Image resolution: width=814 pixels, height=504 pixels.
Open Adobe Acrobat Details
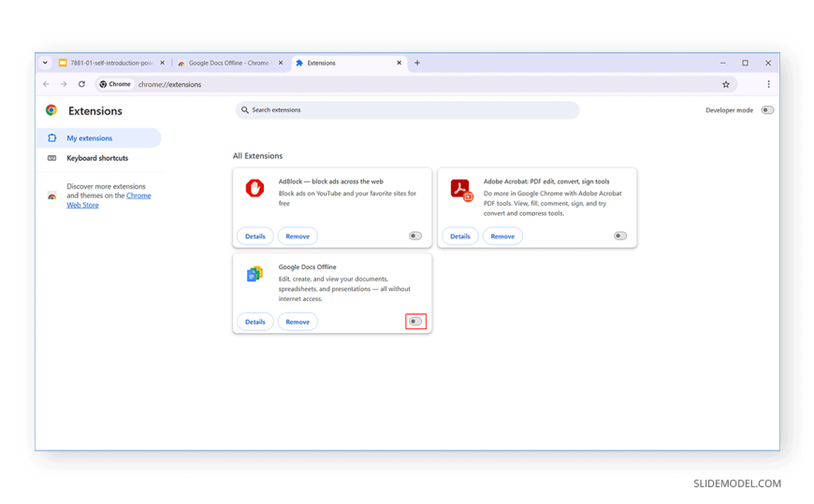[460, 237]
